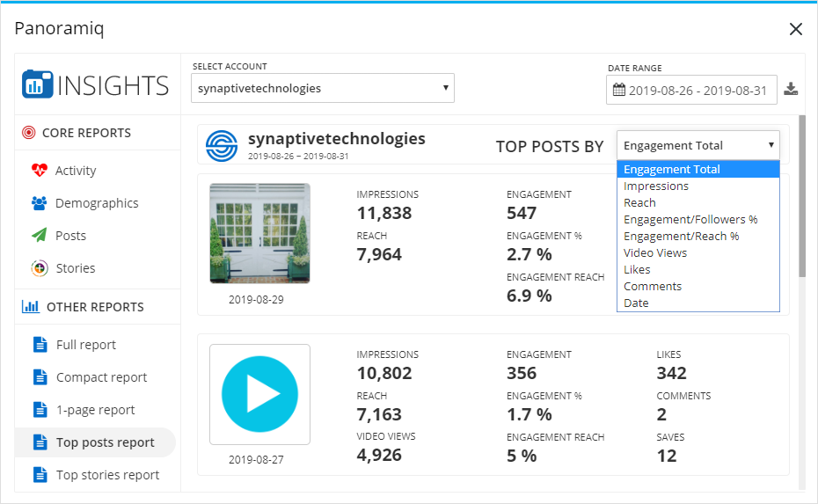
Task: Open the Compact report link
Action: click(x=102, y=377)
